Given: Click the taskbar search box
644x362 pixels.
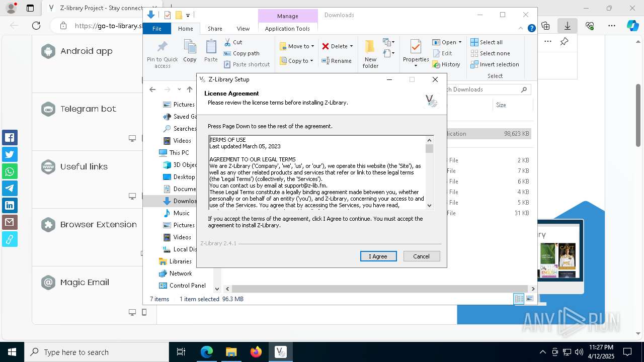Looking at the screenshot, I should [x=97, y=352].
